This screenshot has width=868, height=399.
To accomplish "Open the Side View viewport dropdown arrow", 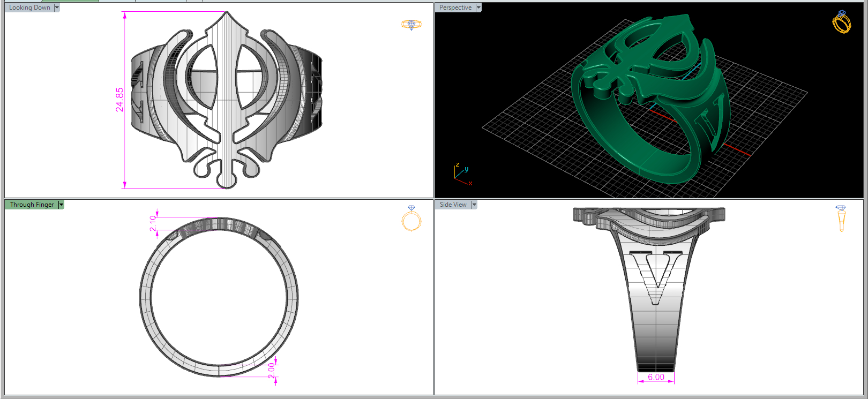I will [x=474, y=205].
